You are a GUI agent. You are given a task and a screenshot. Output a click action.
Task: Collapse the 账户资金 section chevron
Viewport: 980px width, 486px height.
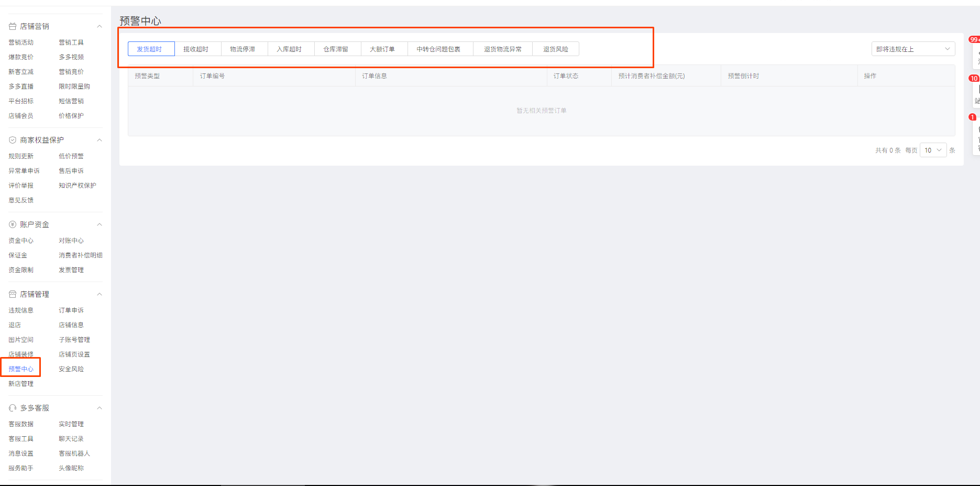[x=100, y=224]
